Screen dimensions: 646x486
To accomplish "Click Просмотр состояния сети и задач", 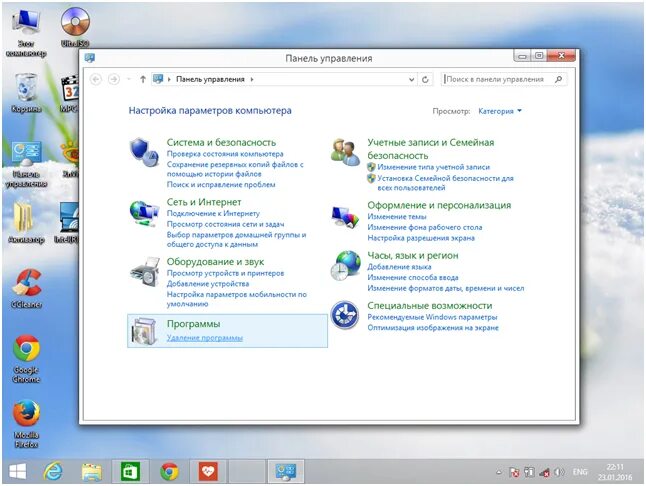I will point(225,224).
